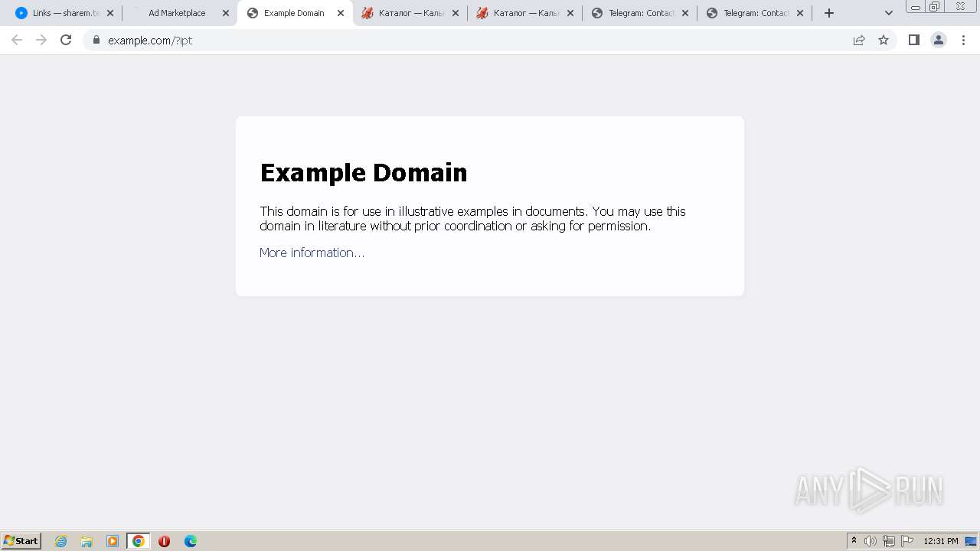This screenshot has width=980, height=551.
Task: Click the 12:31 PM clock
Action: [x=941, y=541]
